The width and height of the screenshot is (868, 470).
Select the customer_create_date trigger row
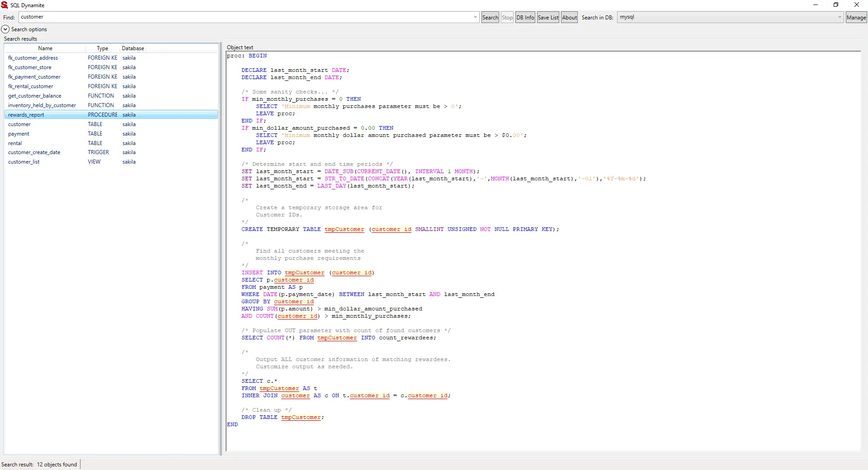tap(34, 152)
